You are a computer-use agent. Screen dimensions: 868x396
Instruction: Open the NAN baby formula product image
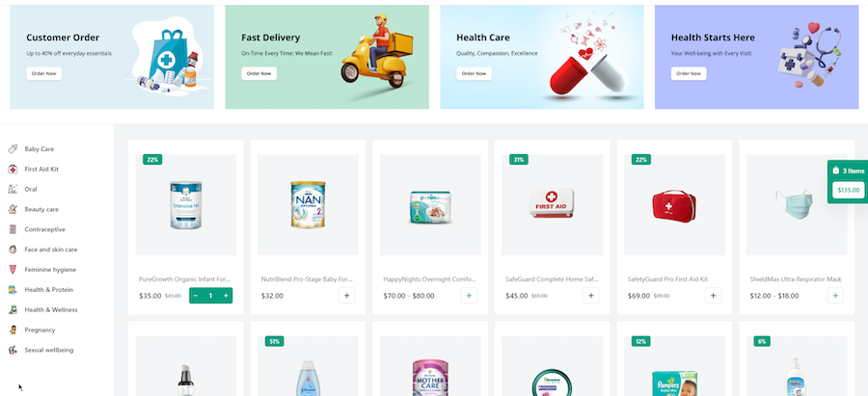click(x=309, y=204)
